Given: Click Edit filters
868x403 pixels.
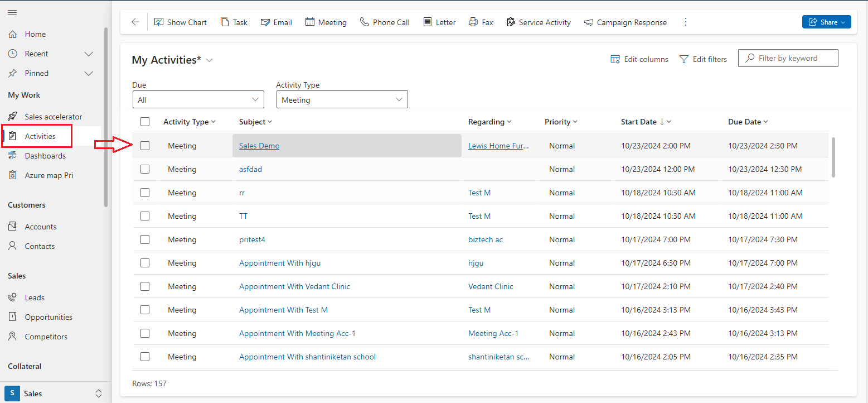Looking at the screenshot, I should click(x=703, y=59).
